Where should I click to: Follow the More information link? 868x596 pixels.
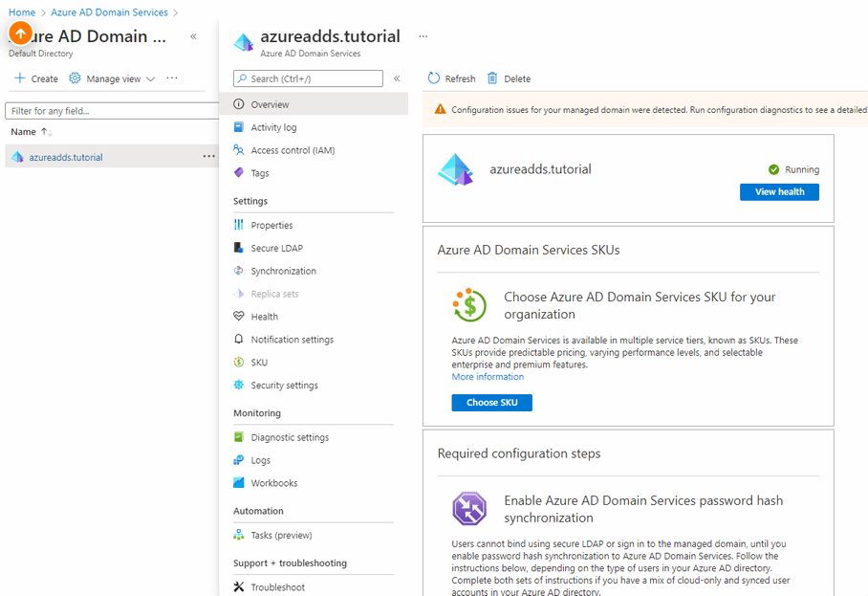pyautogui.click(x=488, y=377)
